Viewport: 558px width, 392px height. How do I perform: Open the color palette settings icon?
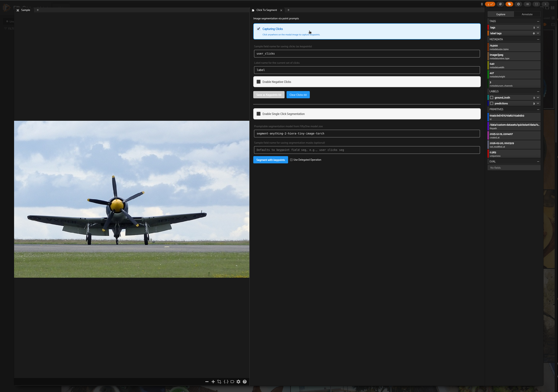(500, 4)
